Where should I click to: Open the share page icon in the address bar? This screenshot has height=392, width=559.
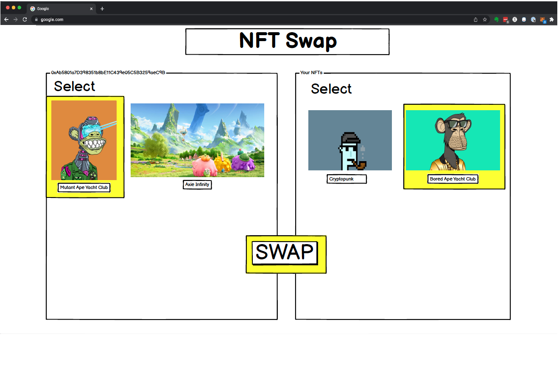475,19
